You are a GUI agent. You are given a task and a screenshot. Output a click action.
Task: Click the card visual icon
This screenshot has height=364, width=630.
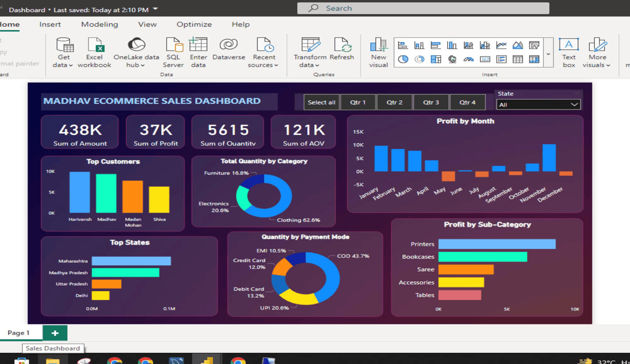click(485, 59)
